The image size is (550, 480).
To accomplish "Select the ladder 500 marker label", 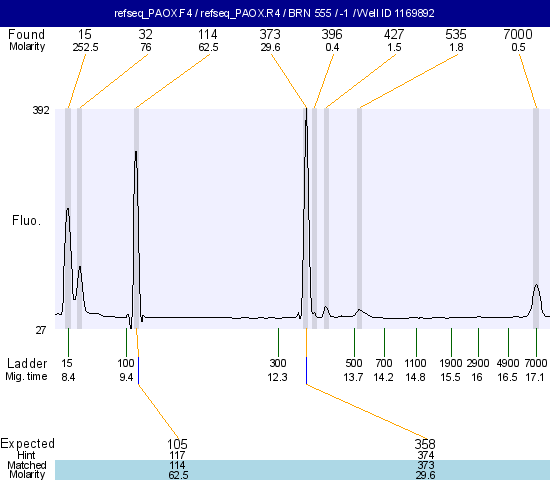I will click(354, 363).
